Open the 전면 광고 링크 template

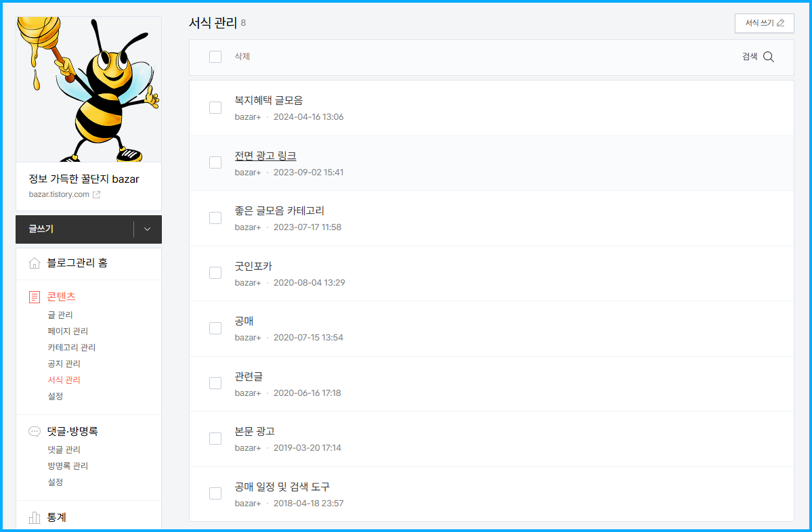point(265,156)
